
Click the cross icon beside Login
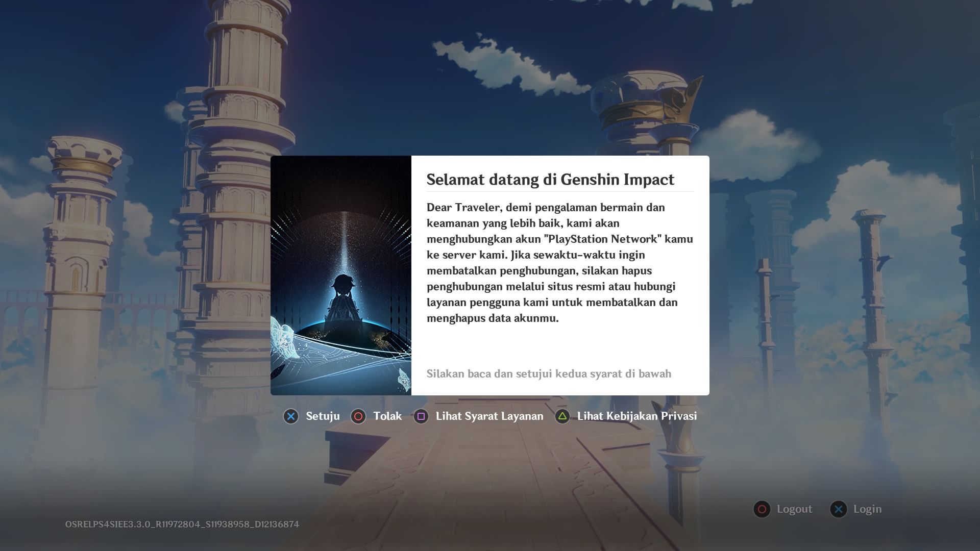tap(838, 509)
